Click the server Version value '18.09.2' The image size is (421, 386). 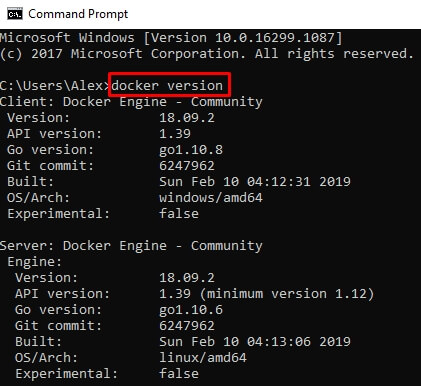coord(187,278)
